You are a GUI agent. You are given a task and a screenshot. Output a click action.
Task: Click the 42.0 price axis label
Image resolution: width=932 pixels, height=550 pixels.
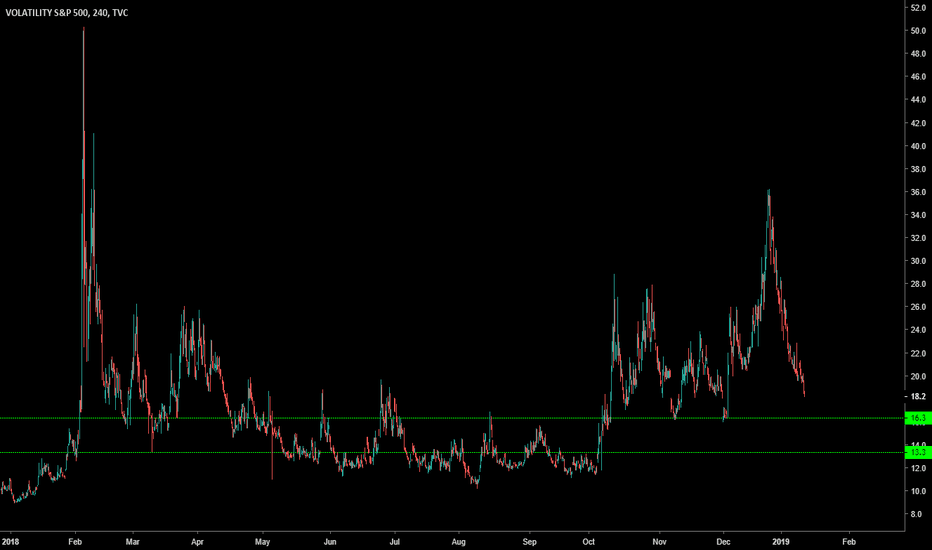[x=918, y=123]
